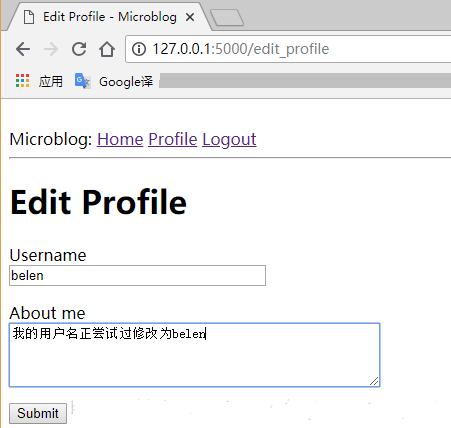The image size is (451, 428).
Task: Follow the Home link
Action: click(x=120, y=139)
